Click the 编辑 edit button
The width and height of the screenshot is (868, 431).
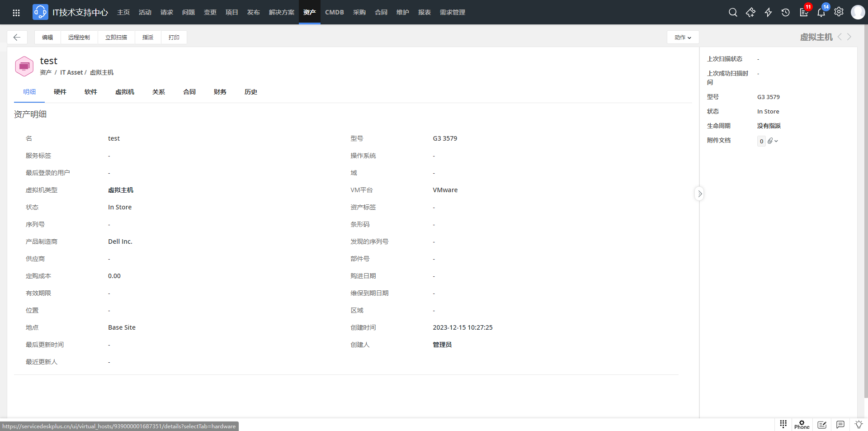click(47, 38)
